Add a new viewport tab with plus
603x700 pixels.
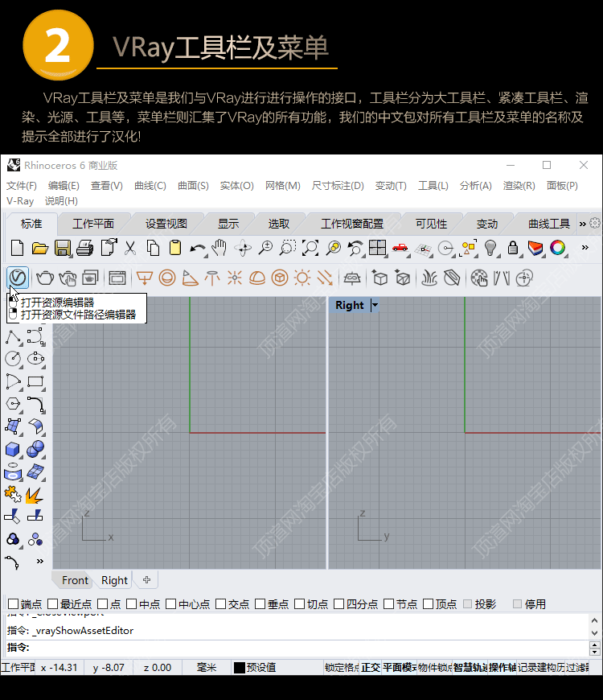pos(147,580)
